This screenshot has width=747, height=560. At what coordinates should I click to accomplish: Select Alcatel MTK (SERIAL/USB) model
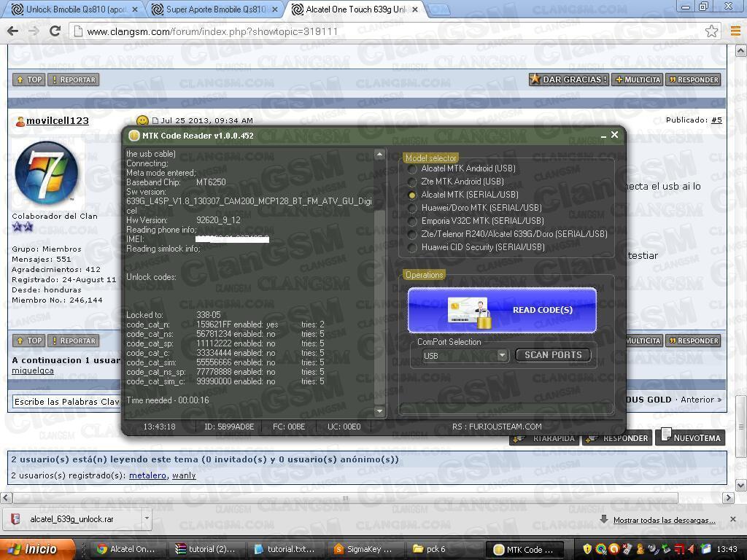tap(413, 195)
